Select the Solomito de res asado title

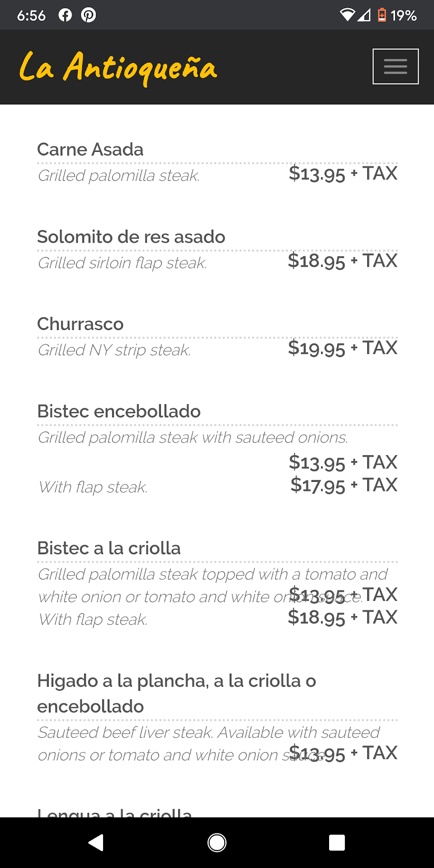click(x=131, y=237)
